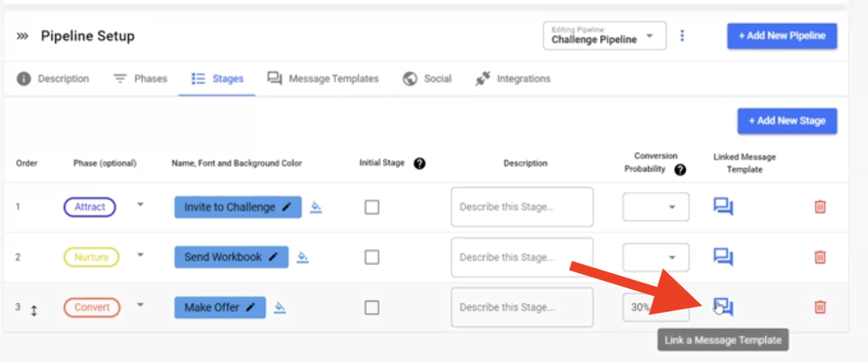Click the Initial Stage help question mark

pos(420,163)
